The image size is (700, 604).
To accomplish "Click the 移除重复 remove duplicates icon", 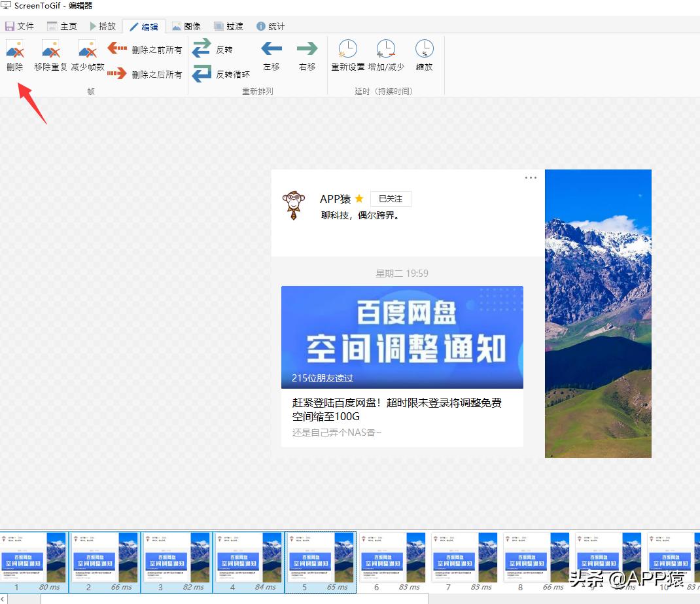I will click(x=50, y=50).
